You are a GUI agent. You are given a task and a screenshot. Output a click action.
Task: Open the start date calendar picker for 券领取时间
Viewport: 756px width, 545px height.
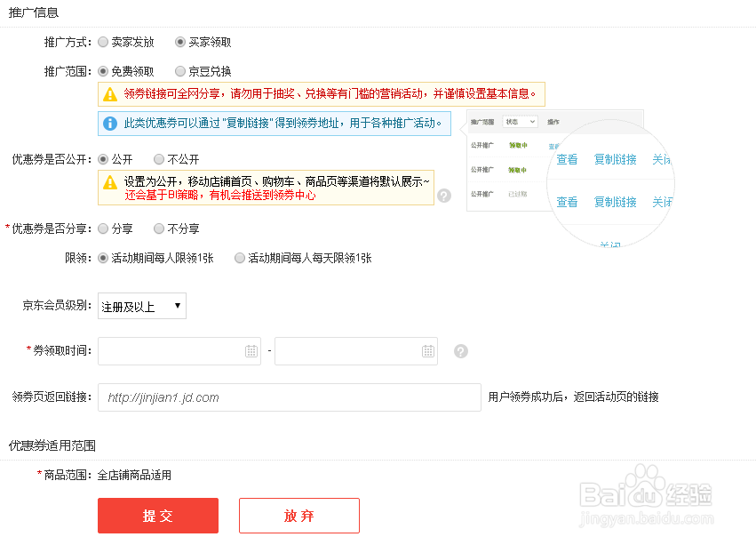(x=251, y=351)
